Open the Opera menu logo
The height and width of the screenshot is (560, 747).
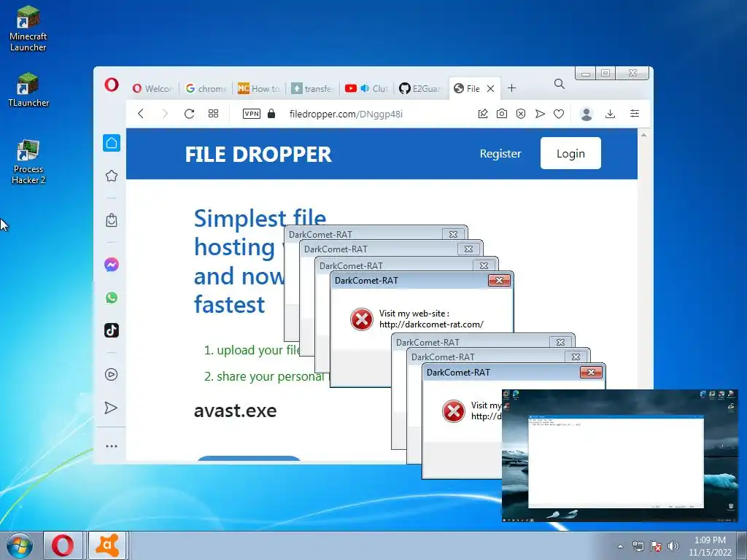click(x=112, y=85)
